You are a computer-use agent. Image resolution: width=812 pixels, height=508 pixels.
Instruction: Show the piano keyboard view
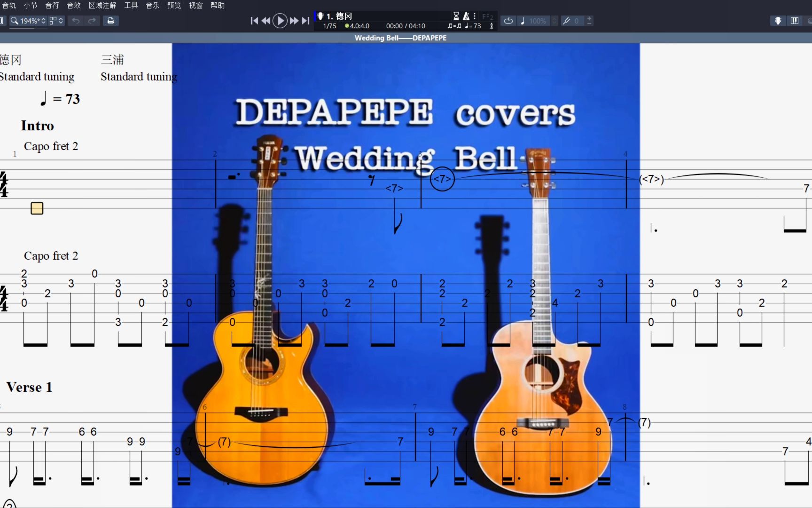point(795,21)
